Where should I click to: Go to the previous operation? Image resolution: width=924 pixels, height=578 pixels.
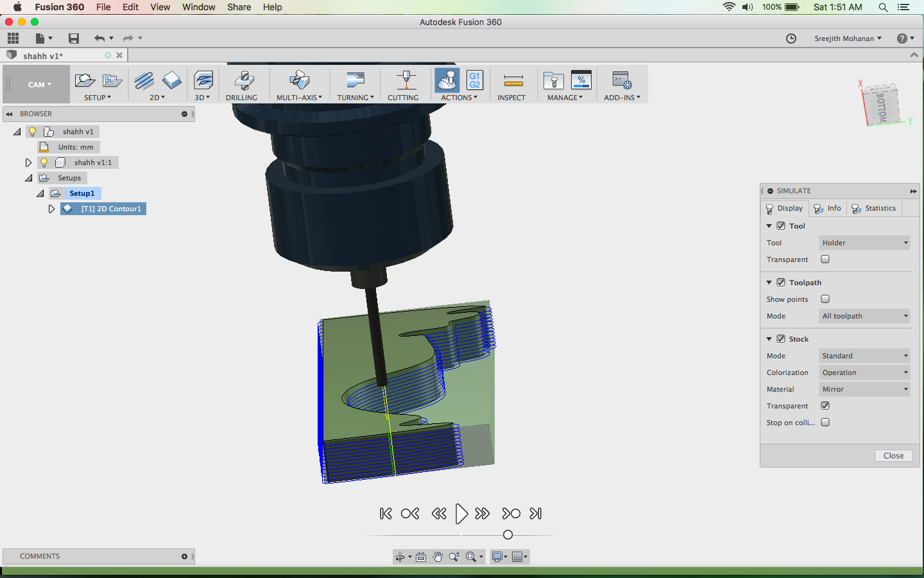click(410, 514)
